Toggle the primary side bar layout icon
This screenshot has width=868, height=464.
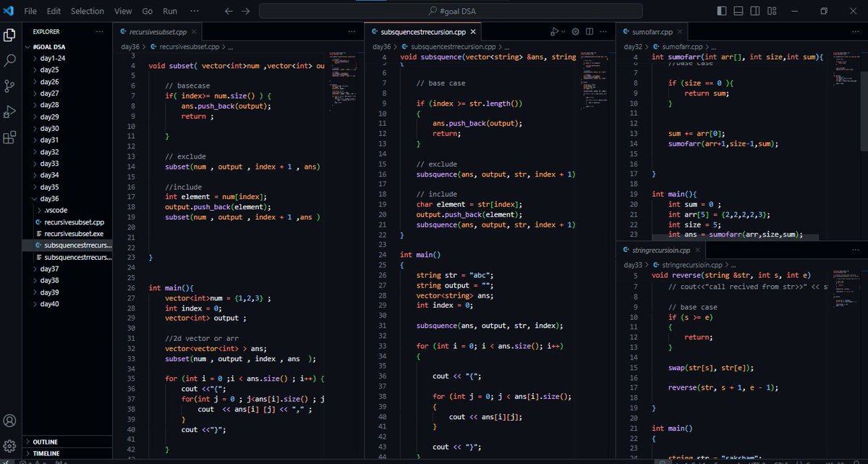tap(721, 11)
